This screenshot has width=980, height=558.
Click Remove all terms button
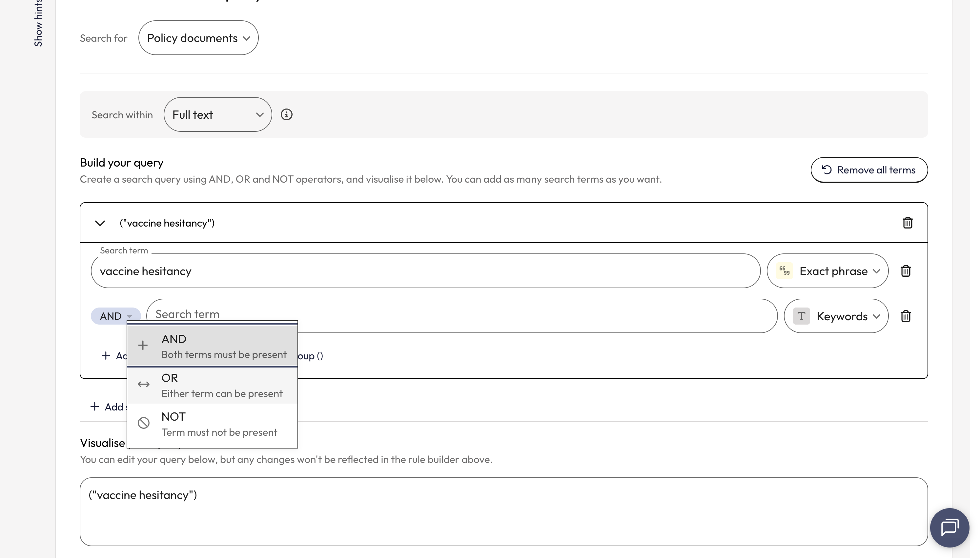click(x=869, y=170)
